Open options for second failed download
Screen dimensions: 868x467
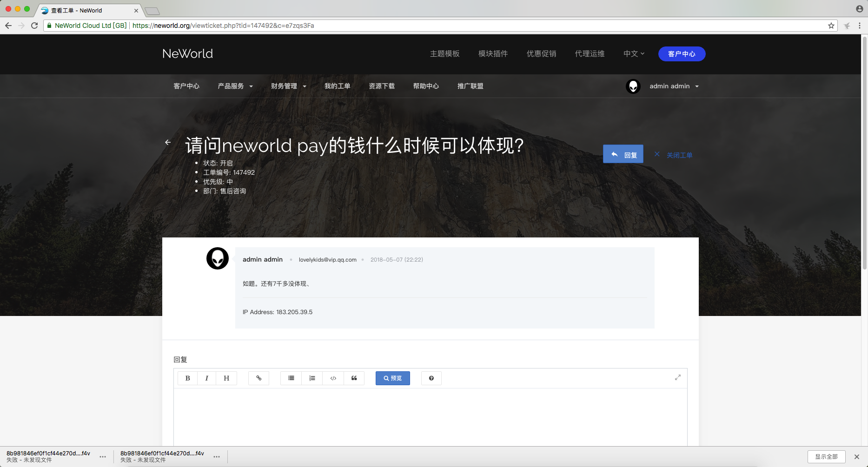click(x=217, y=457)
